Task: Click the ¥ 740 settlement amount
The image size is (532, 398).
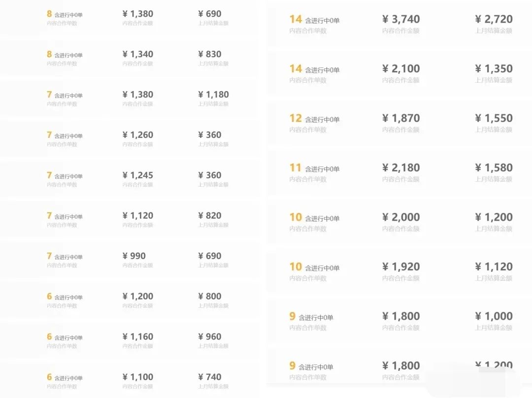Action: [x=209, y=377]
